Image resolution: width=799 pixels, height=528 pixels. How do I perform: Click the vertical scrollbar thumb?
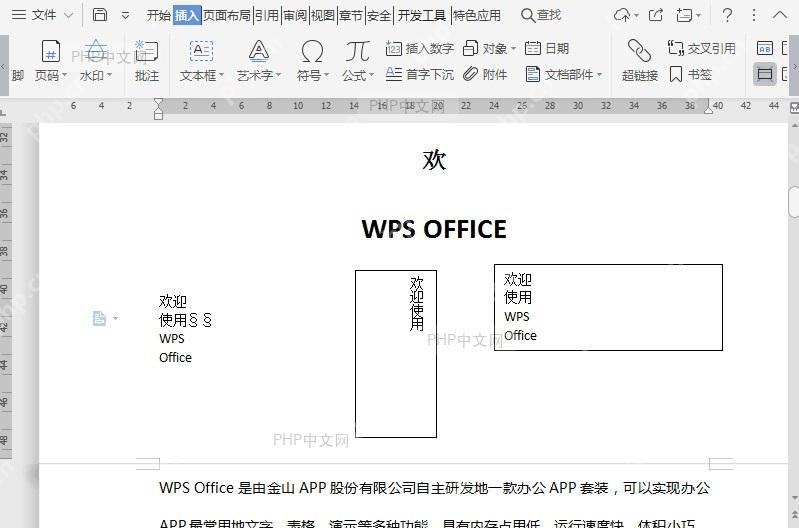coord(794,202)
